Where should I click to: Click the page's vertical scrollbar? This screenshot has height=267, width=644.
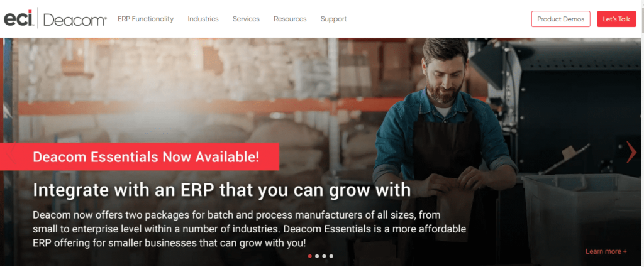click(642, 133)
